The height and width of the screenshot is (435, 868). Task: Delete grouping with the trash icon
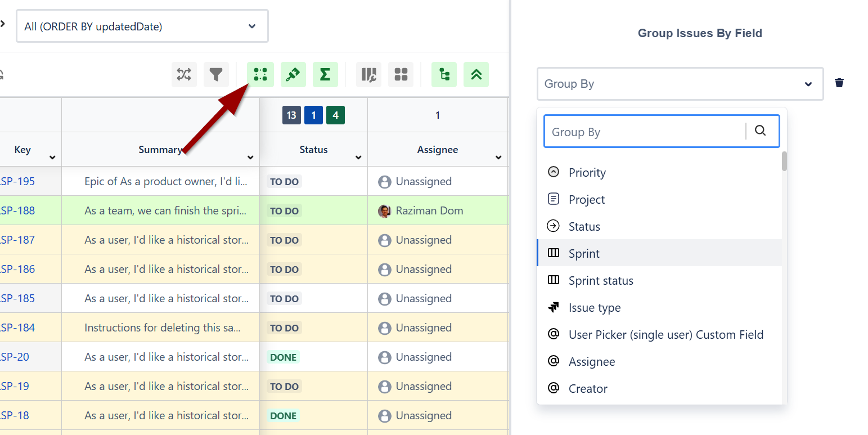[x=839, y=83]
